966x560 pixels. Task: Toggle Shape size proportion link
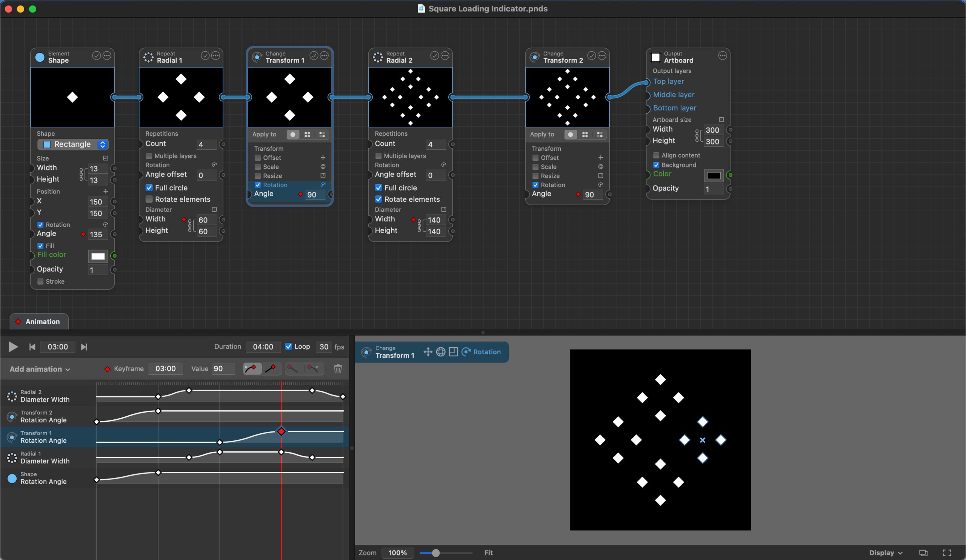tap(81, 174)
